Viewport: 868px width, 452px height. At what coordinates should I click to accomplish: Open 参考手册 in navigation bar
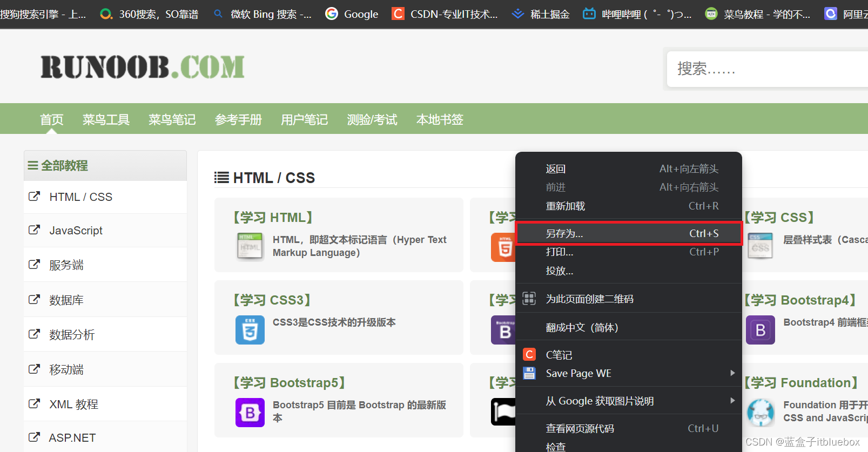coord(238,119)
